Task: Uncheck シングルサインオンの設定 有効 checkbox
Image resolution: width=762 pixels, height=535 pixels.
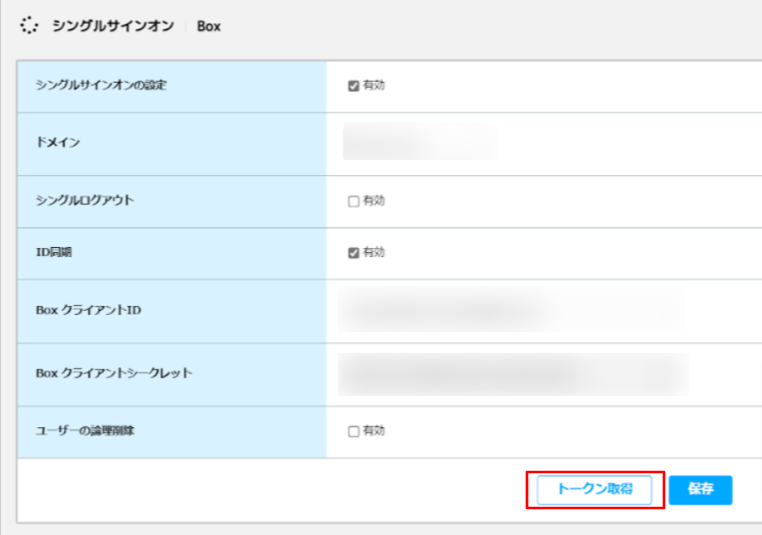Action: pyautogui.click(x=353, y=86)
